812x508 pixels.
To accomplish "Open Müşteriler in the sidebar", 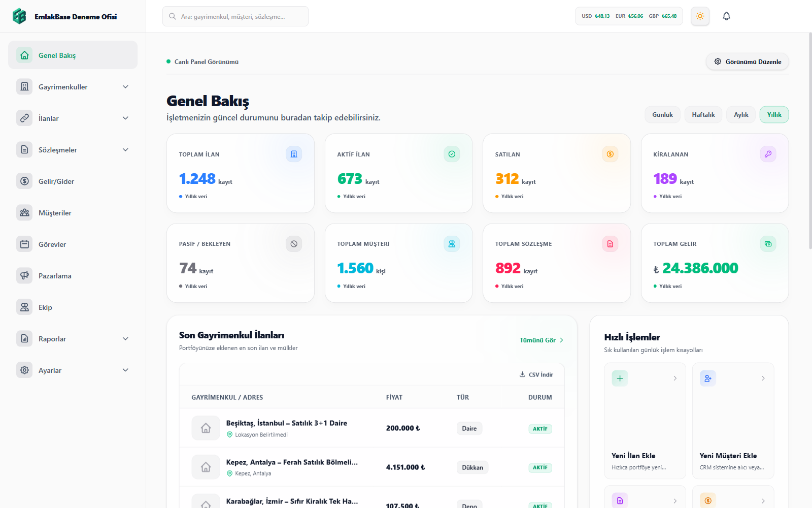I will tap(73, 213).
